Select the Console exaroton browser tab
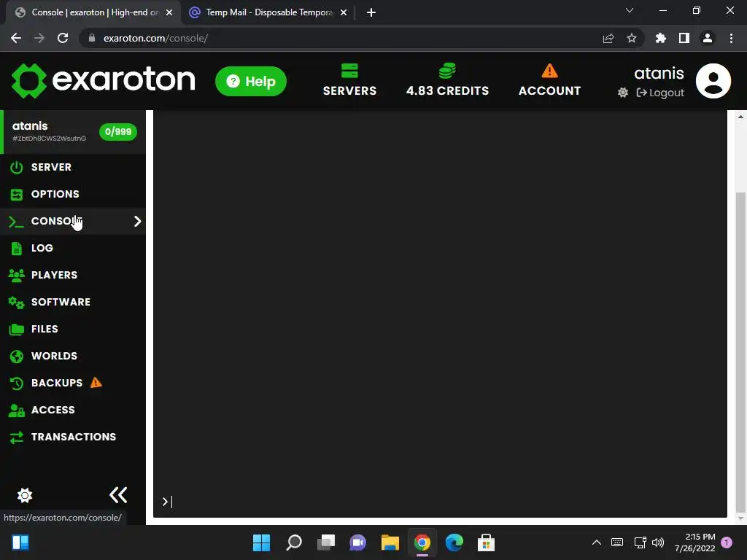 [x=93, y=12]
